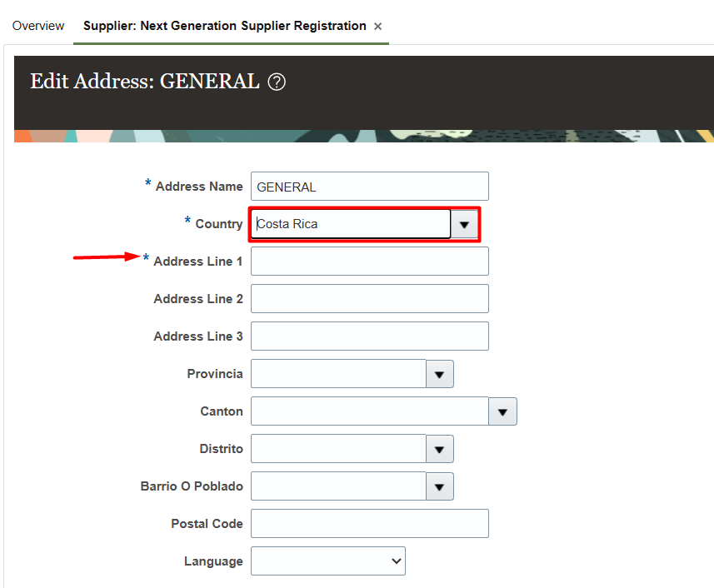Click the Country text input
The width and height of the screenshot is (714, 588).
coord(350,224)
